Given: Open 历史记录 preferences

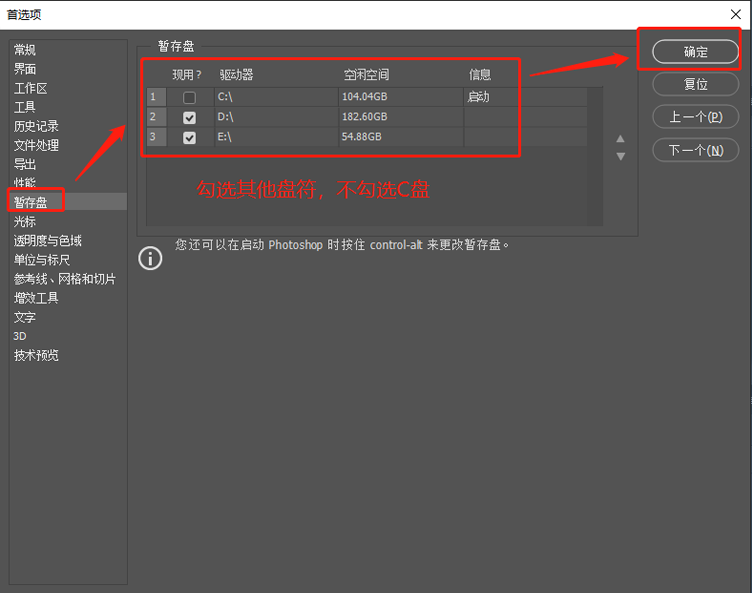Looking at the screenshot, I should (x=36, y=126).
